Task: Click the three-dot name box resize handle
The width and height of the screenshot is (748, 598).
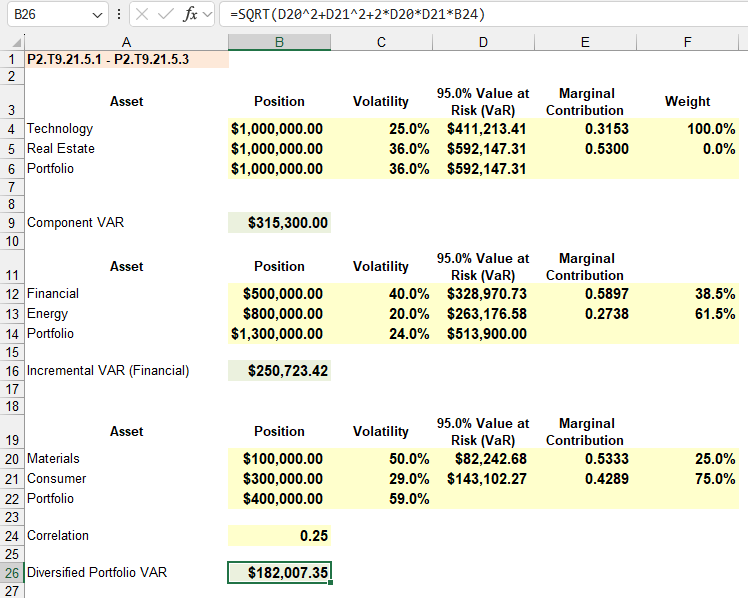Action: [x=120, y=15]
